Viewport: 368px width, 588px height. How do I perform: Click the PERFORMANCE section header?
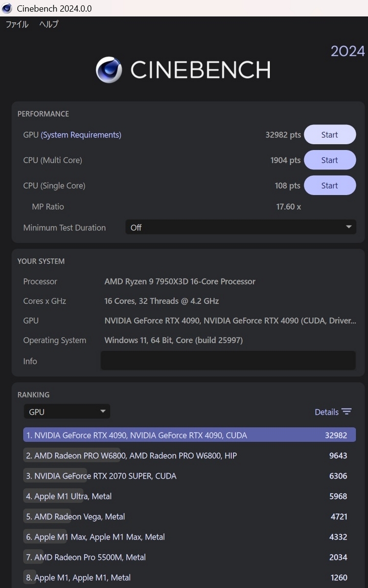click(43, 114)
